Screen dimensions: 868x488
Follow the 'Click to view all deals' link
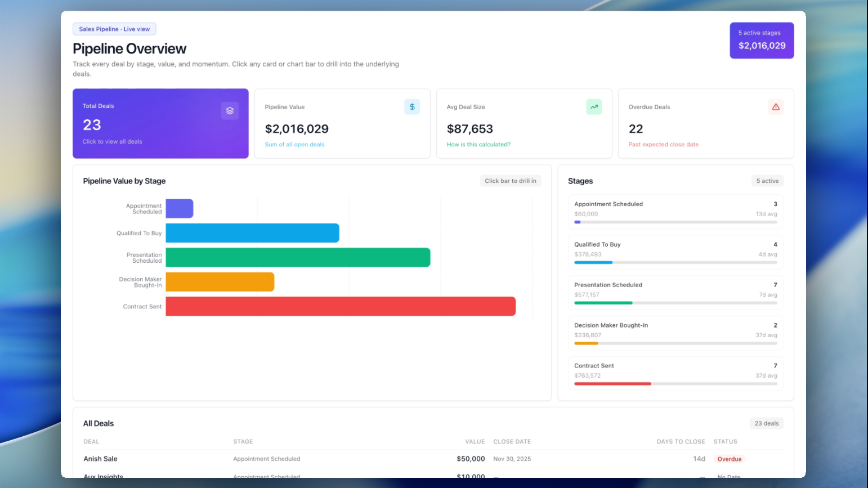113,142
